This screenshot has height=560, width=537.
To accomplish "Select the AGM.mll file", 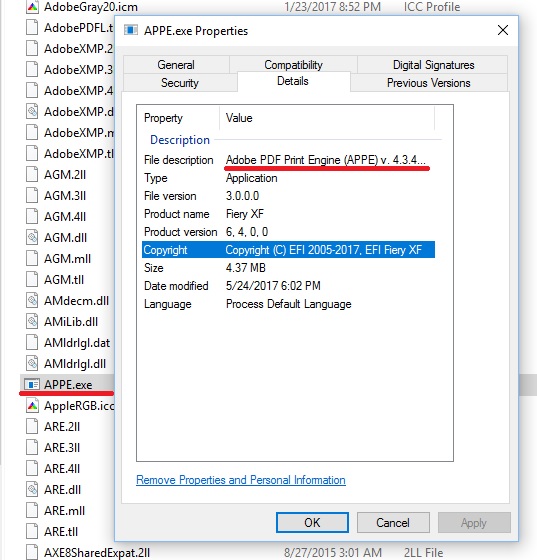I will pos(67,259).
